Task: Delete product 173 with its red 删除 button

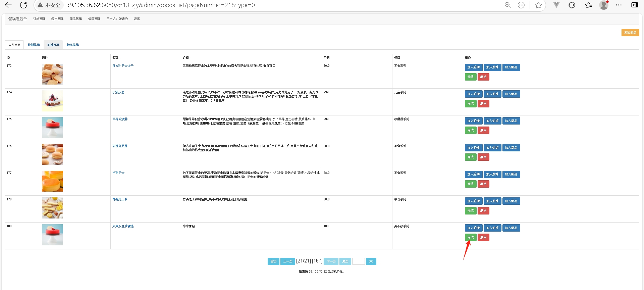Action: click(483, 77)
